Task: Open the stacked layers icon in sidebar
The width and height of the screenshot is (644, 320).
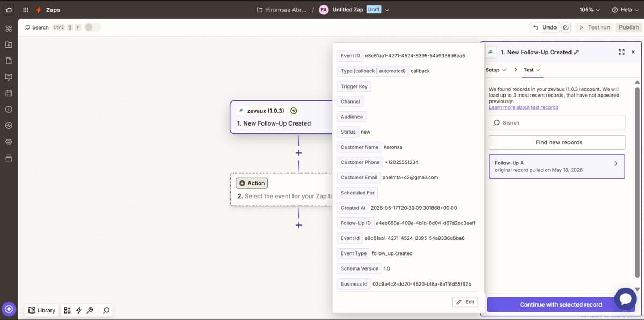Action: [x=9, y=158]
